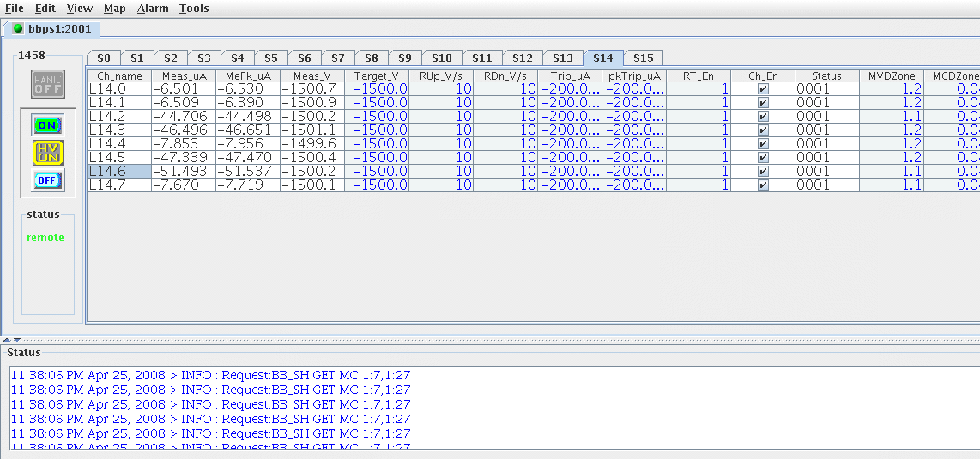Click the MePk_uA column header
This screenshot has width=980, height=460.
tap(248, 76)
